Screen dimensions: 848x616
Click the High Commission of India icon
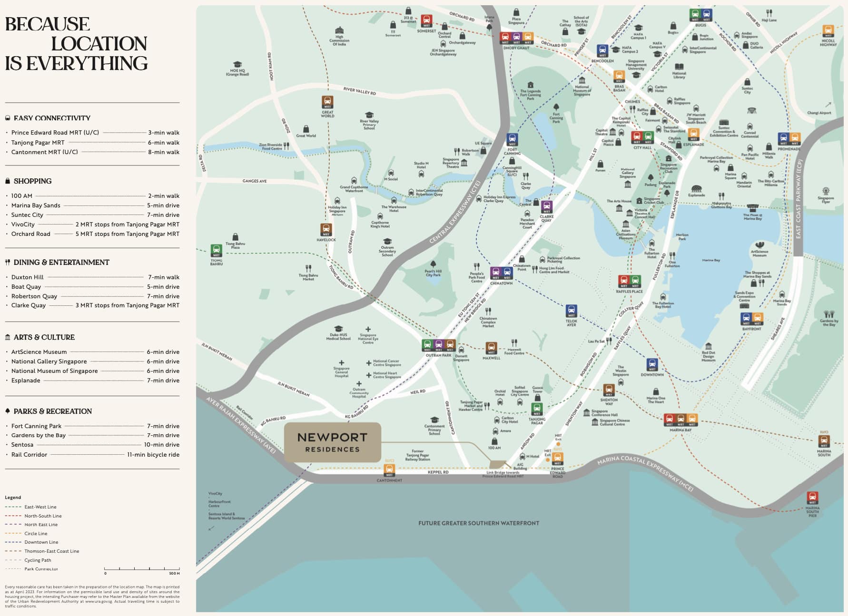pyautogui.click(x=339, y=30)
